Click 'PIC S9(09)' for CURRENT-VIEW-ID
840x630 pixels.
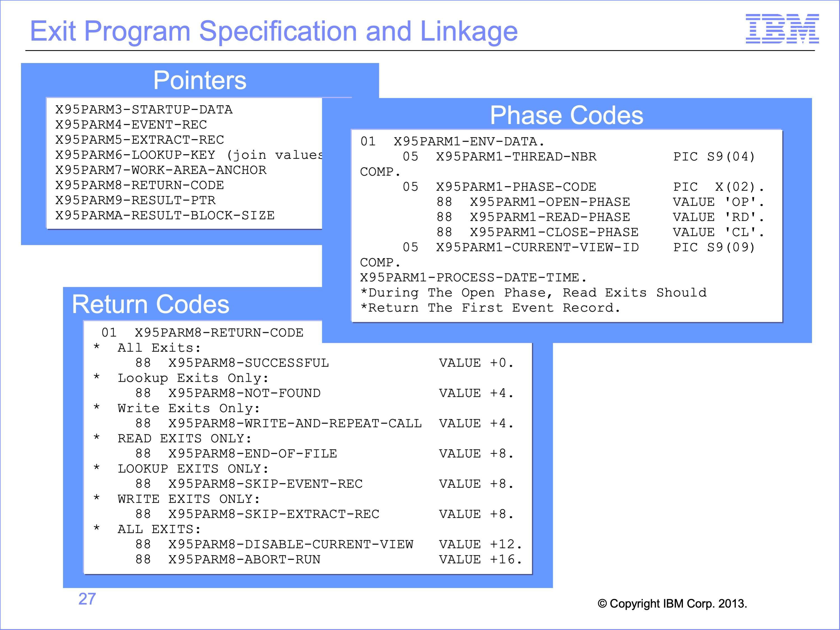point(714,248)
